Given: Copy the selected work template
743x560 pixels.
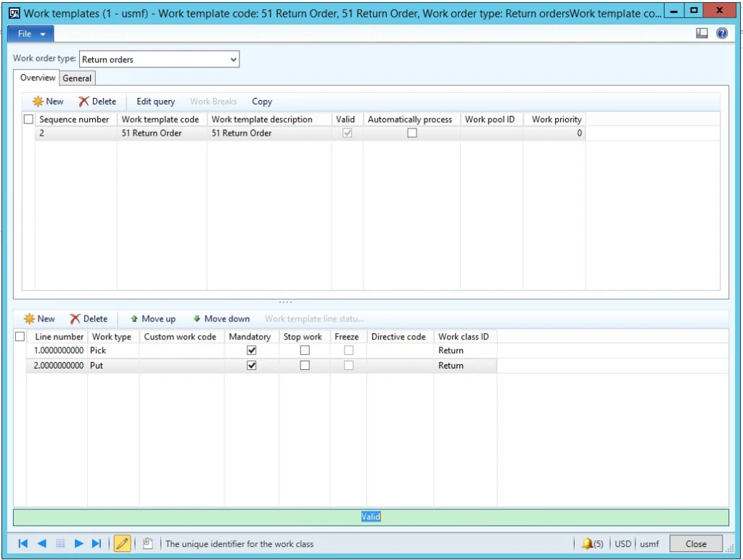Looking at the screenshot, I should tap(262, 102).
